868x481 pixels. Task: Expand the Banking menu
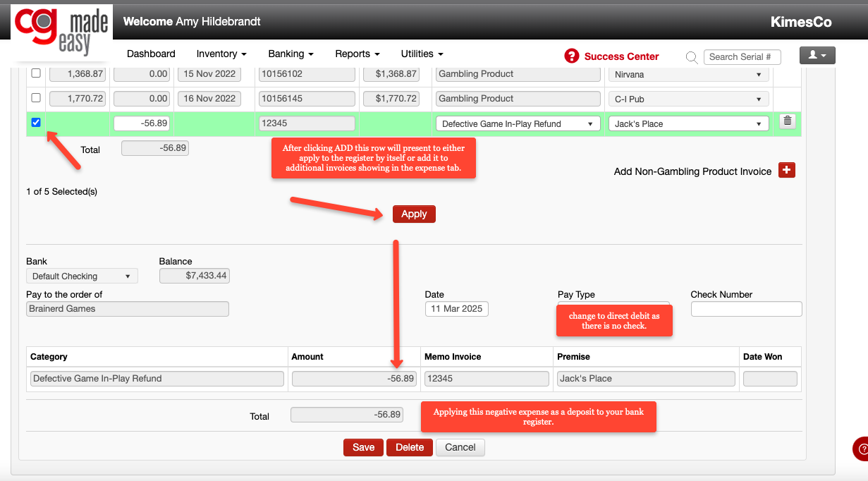pos(291,54)
